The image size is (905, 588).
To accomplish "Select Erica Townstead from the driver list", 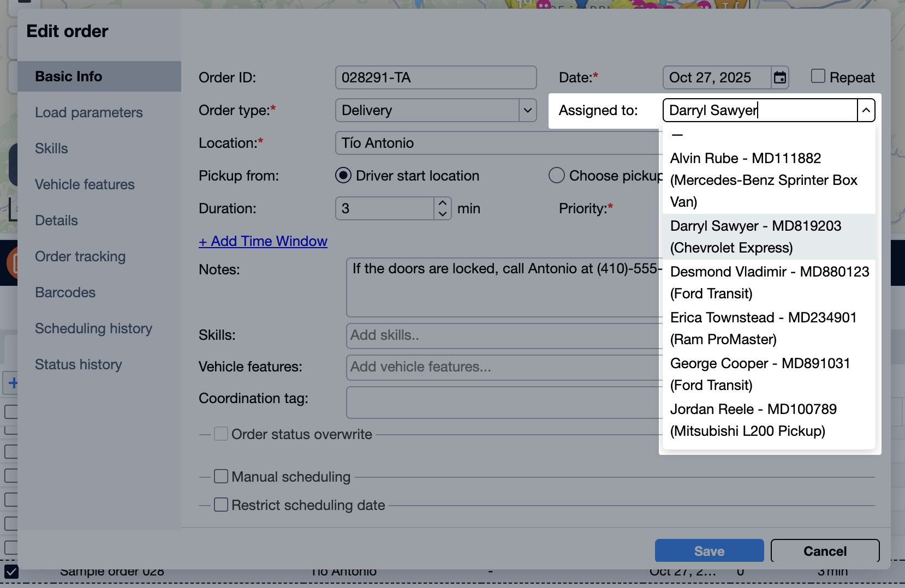I will pos(763,328).
